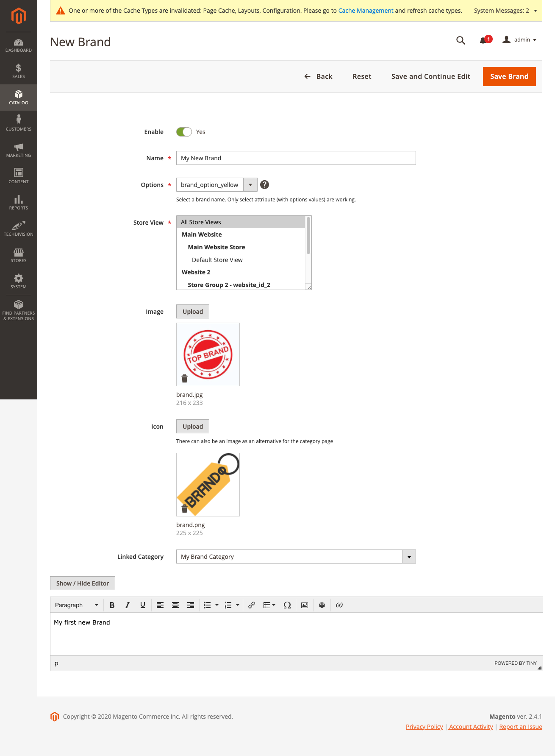Open the Content menu

tap(19, 176)
